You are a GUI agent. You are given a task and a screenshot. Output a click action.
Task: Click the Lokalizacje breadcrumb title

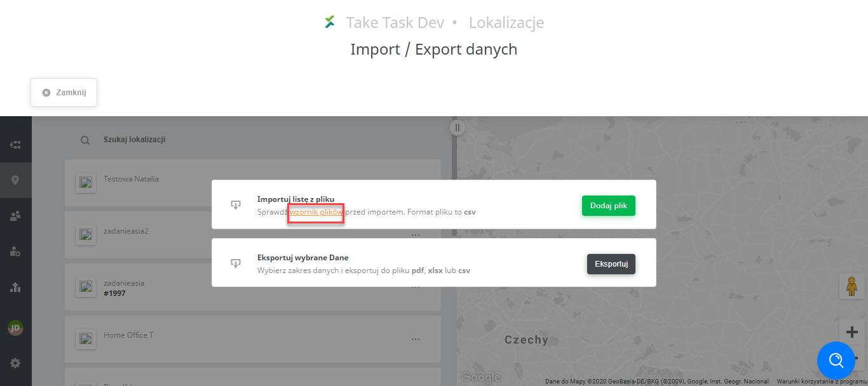[x=506, y=23]
